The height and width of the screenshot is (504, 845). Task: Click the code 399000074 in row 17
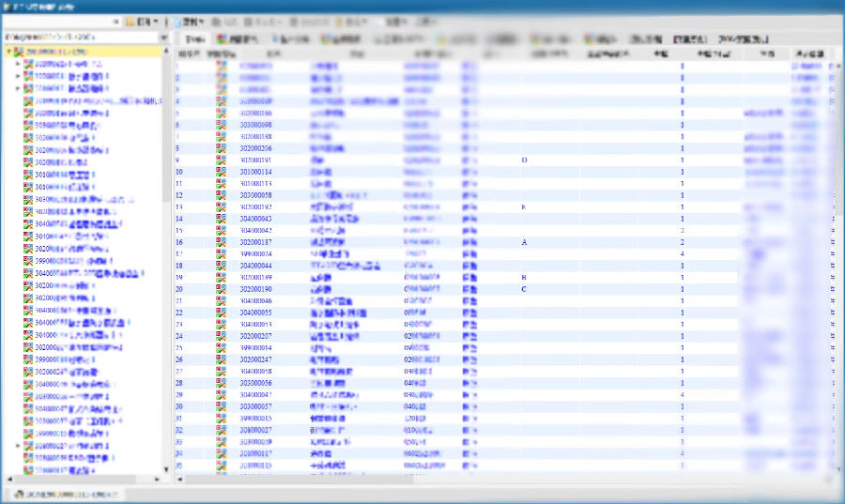click(x=255, y=253)
